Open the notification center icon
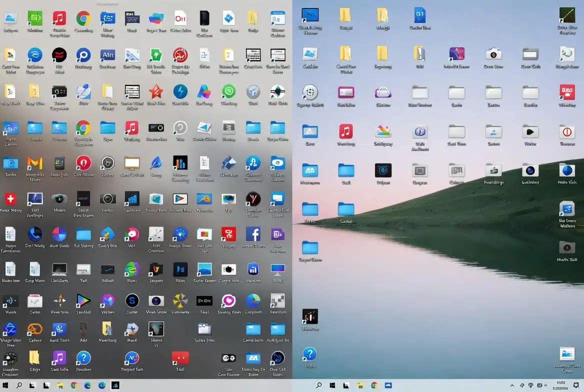 tap(576, 385)
